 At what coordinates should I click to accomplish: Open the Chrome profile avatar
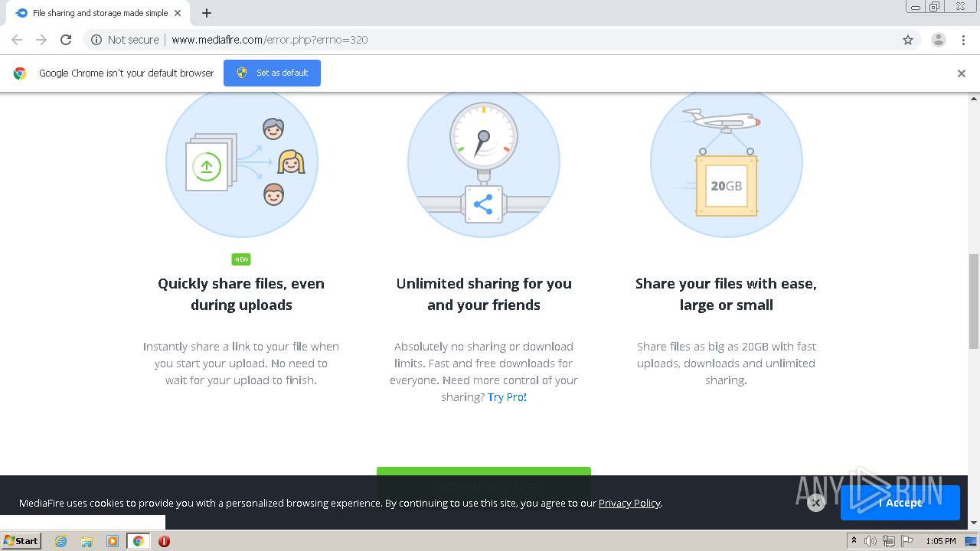pyautogui.click(x=939, y=40)
